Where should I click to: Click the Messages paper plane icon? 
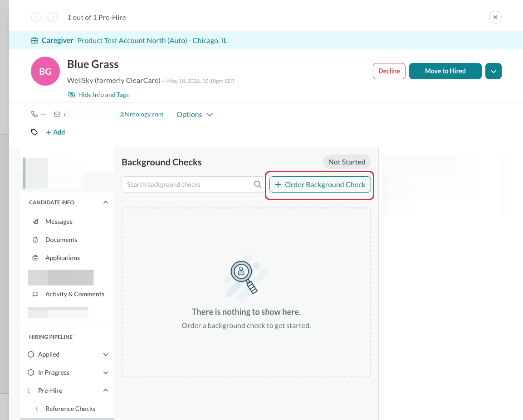(x=35, y=222)
